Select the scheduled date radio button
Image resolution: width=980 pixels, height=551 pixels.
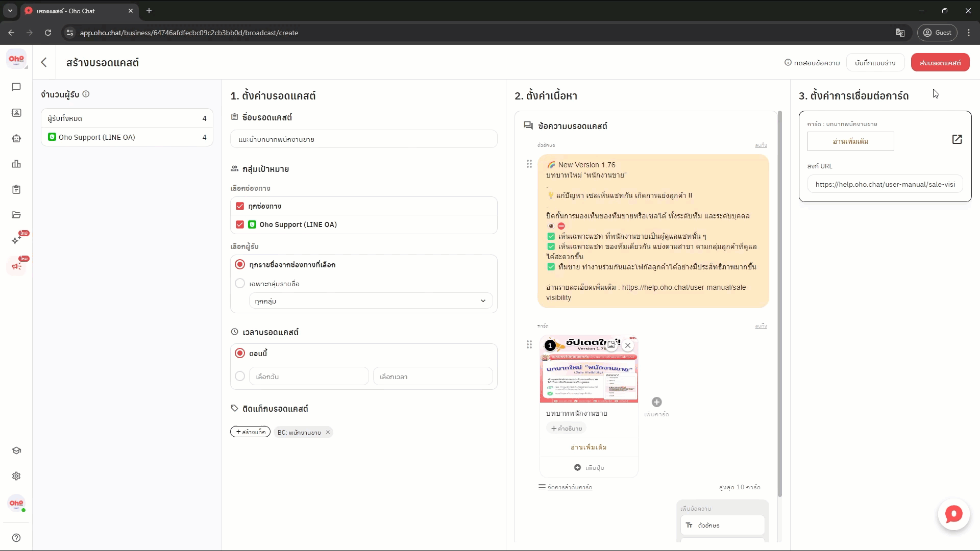click(240, 376)
